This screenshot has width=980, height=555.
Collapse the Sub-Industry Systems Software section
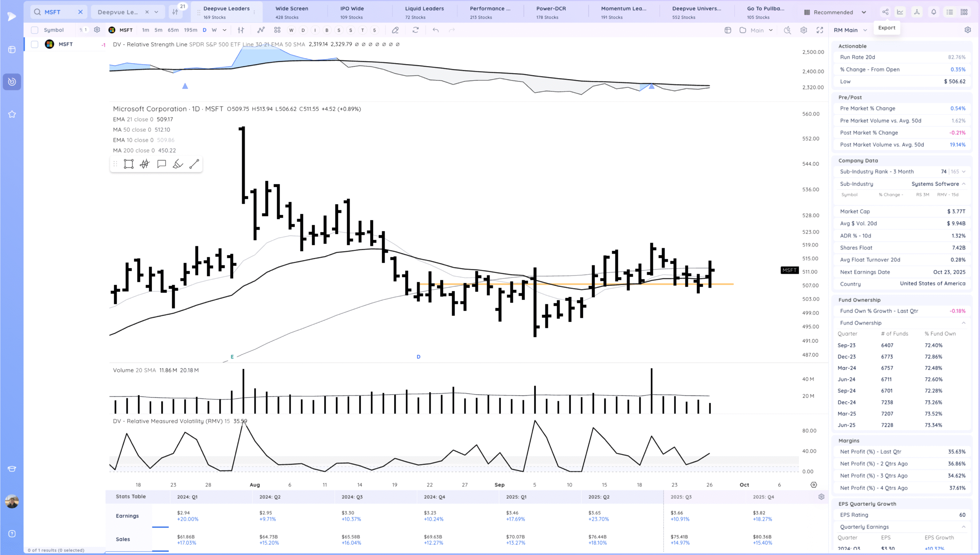pos(964,184)
